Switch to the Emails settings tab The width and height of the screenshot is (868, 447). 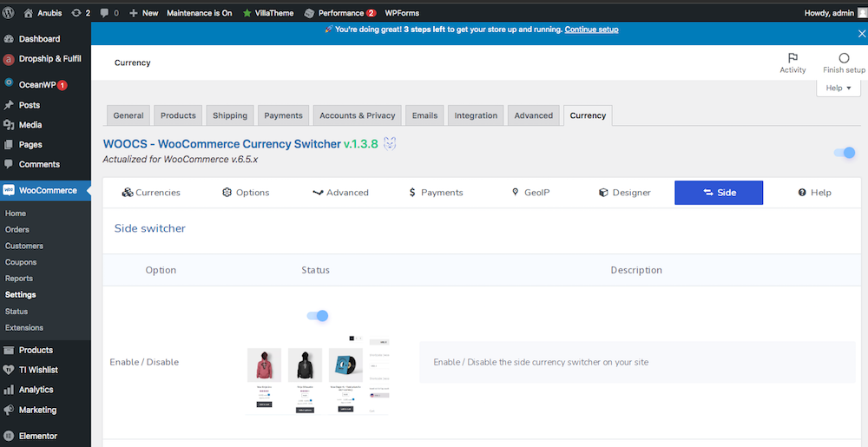424,115
